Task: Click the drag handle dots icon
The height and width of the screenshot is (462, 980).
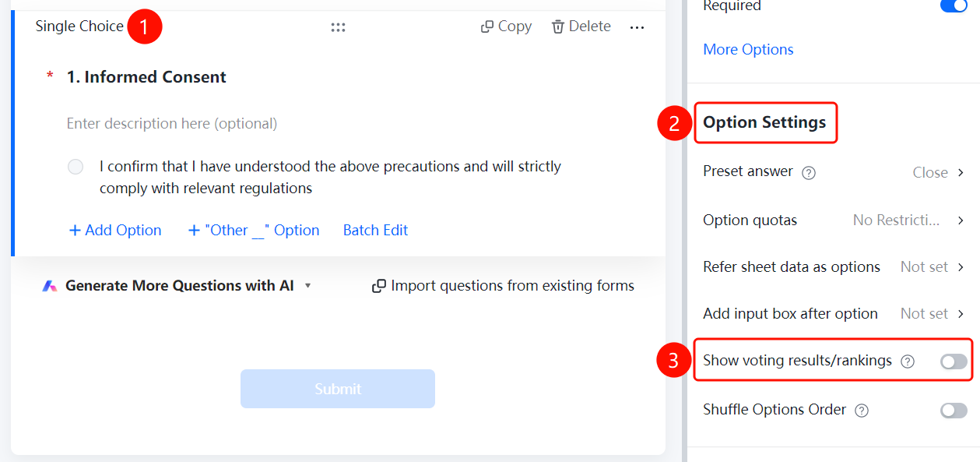Action: [x=338, y=27]
